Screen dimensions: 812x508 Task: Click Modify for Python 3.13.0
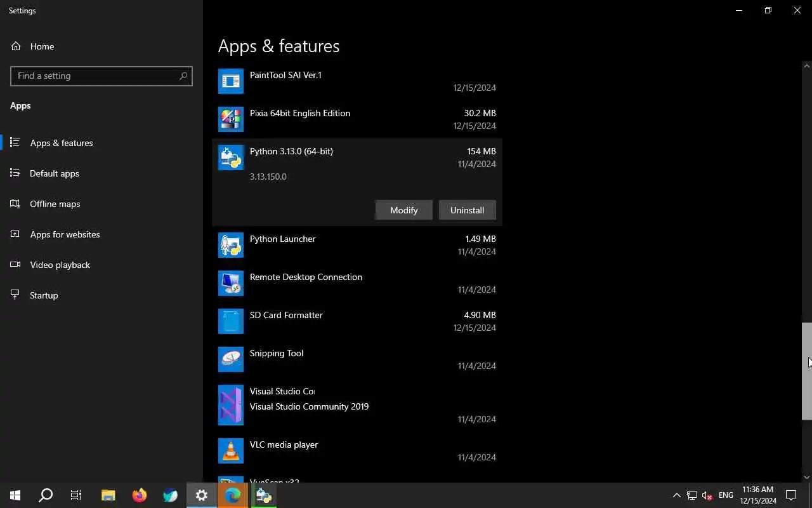tap(403, 210)
